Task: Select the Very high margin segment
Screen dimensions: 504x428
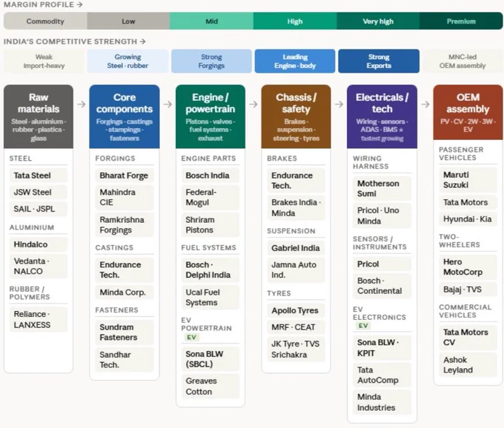Action: pyautogui.click(x=378, y=21)
